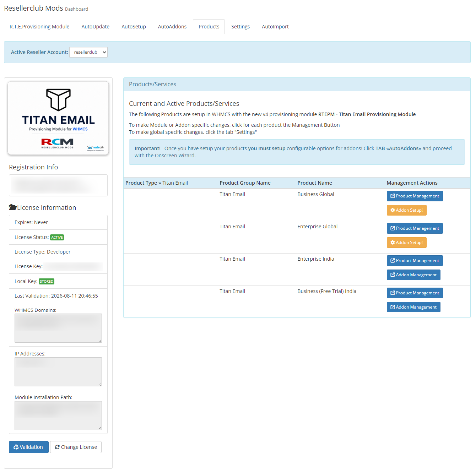476x473 pixels.
Task: Open the AutoAddons tab
Action: click(172, 27)
